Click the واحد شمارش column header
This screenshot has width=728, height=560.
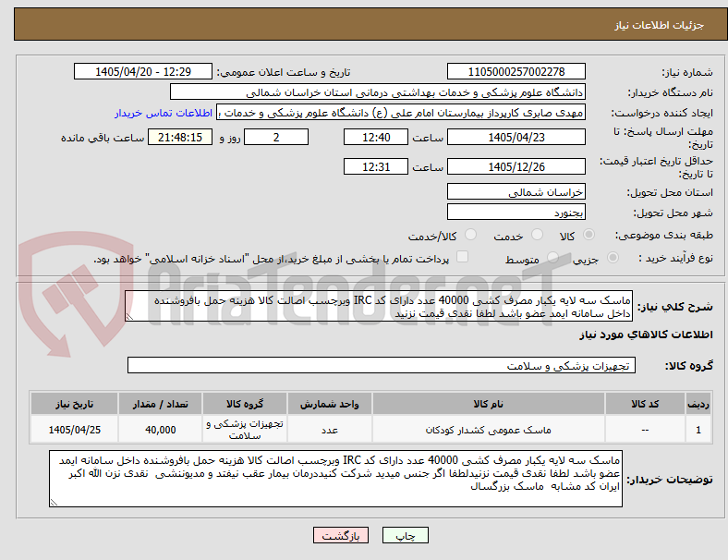[330, 404]
